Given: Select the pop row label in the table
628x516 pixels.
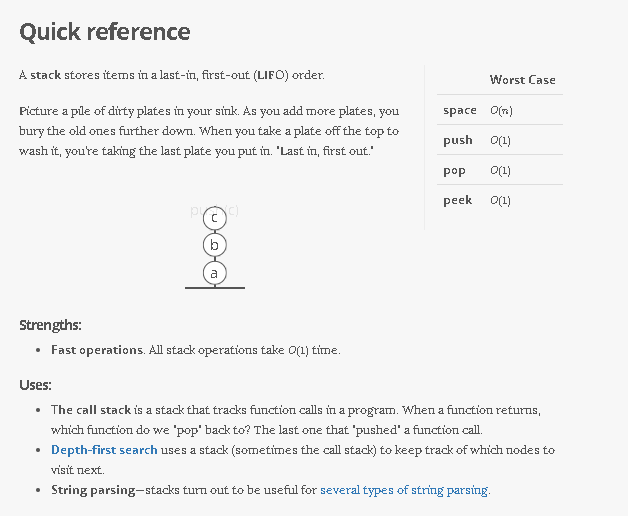Looking at the screenshot, I should click(455, 171).
